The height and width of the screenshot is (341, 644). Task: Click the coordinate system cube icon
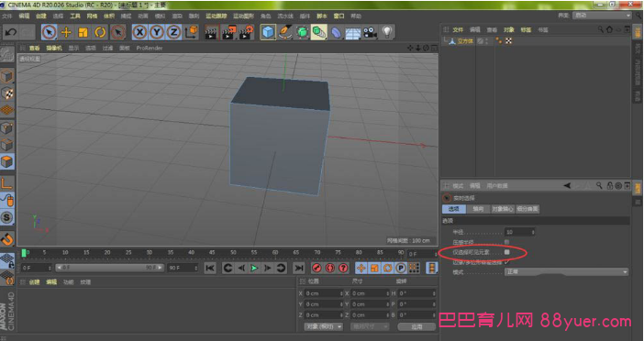pyautogui.click(x=192, y=32)
